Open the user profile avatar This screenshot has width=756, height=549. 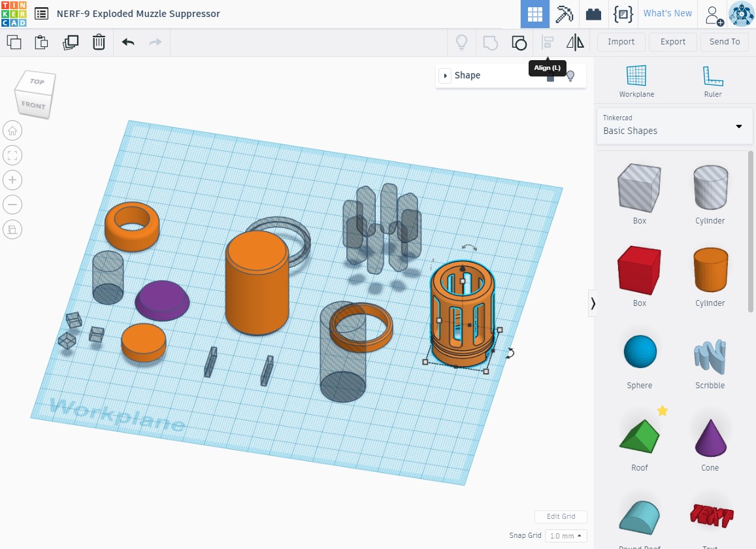741,14
